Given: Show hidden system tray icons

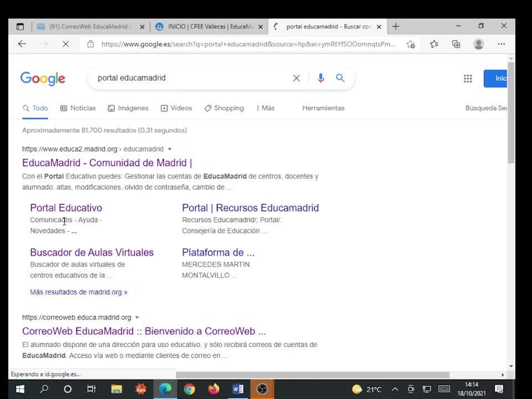Looking at the screenshot, I should coord(395,389).
